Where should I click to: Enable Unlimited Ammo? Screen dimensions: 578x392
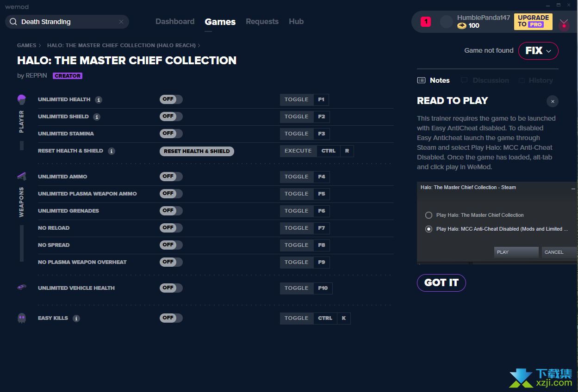click(x=171, y=177)
